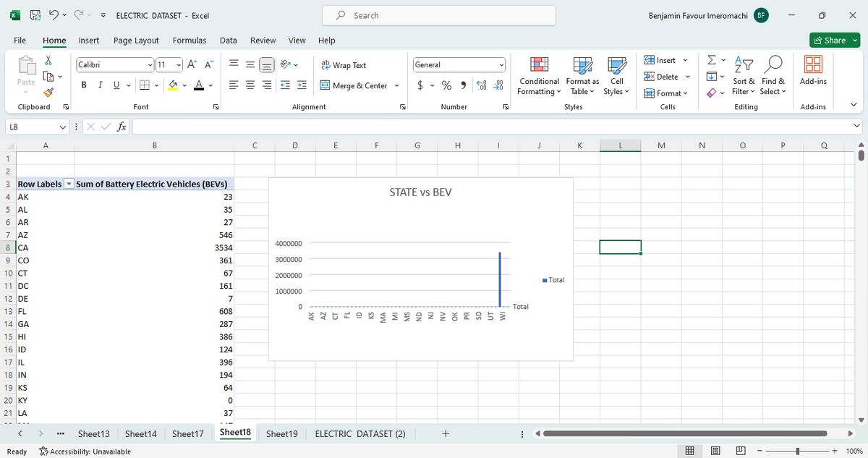Go to the Sheet19 worksheet tab
This screenshot has width=868, height=458.
[x=282, y=434]
